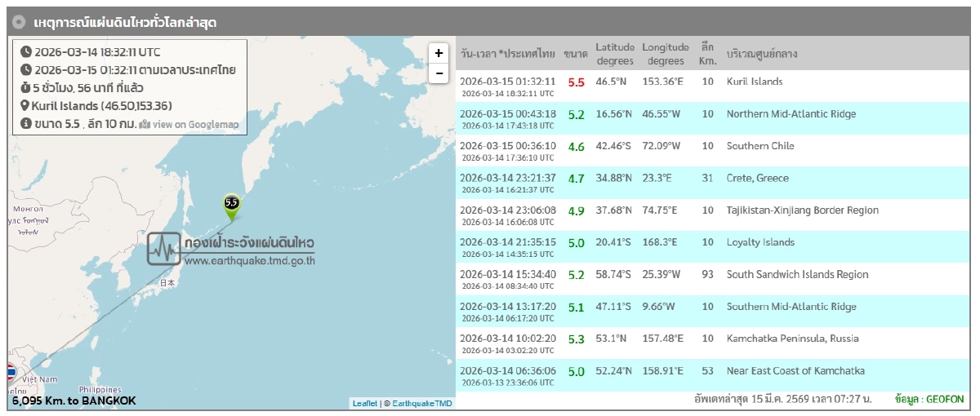Screen dimensions: 980x416
Task: Open the EarthquakeTMD attribution link
Action: point(423,403)
